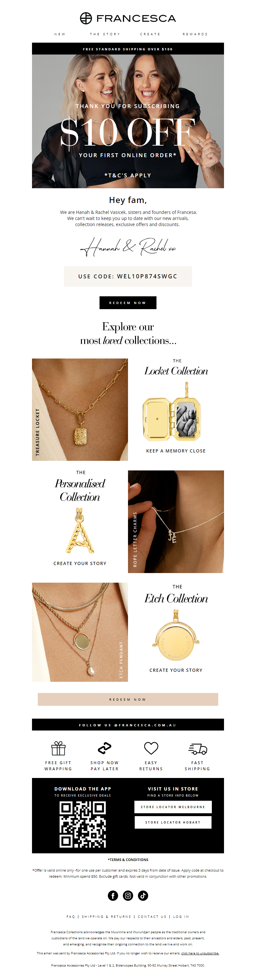Click the Francesca logo at the top
This screenshot has height=980, width=256.
click(128, 18)
